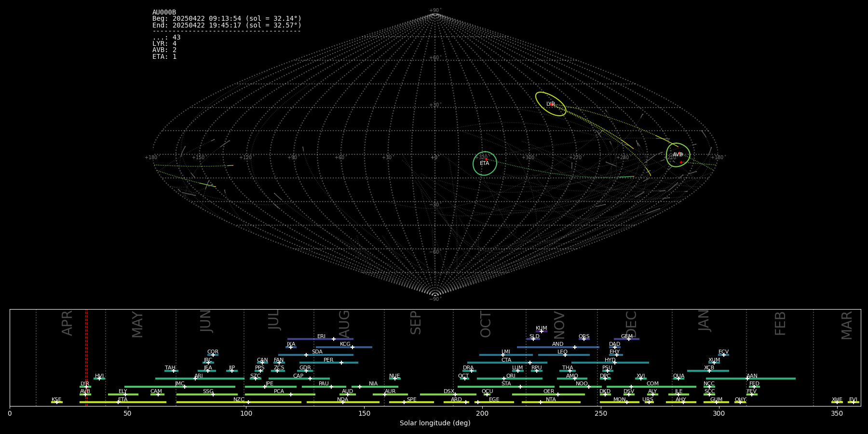Select the CAP shower bar in the timeline
Image resolution: width=868 pixels, height=434 pixels.
[299, 379]
